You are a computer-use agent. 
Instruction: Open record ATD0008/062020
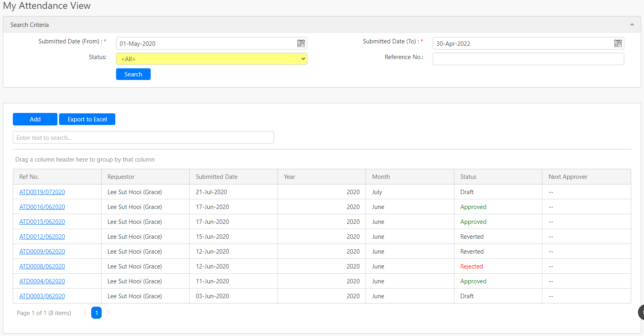coord(42,266)
